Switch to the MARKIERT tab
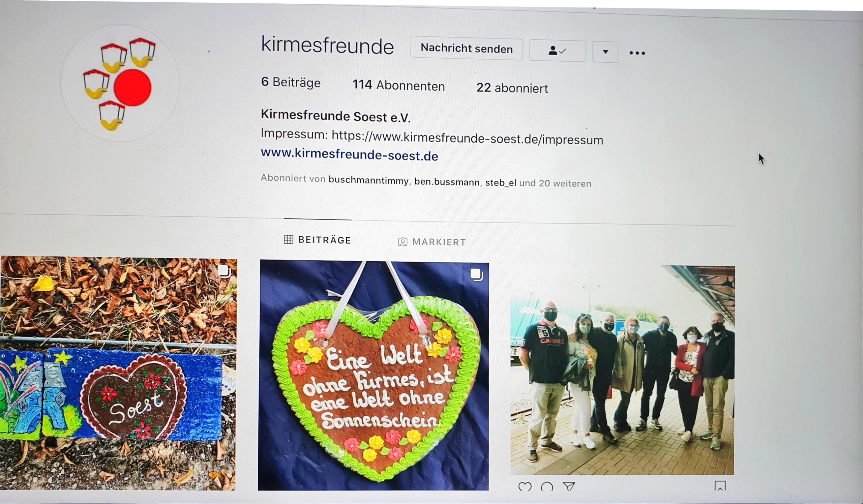Viewport: 863px width, 504px height. (432, 242)
